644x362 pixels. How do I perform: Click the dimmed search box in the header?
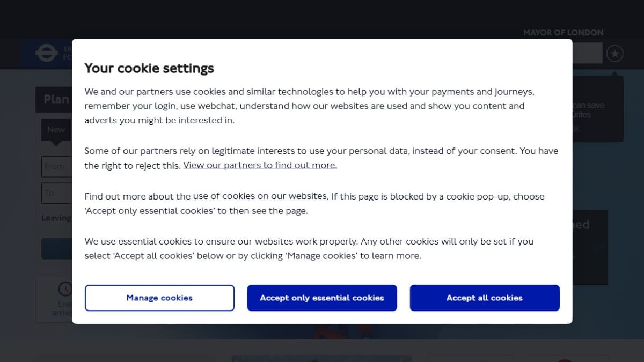[x=587, y=54]
